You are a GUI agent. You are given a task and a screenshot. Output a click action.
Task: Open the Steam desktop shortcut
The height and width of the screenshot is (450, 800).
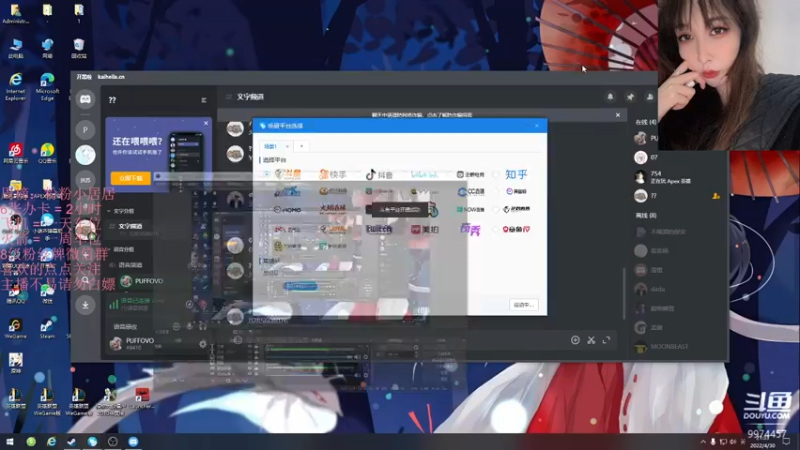click(x=47, y=329)
